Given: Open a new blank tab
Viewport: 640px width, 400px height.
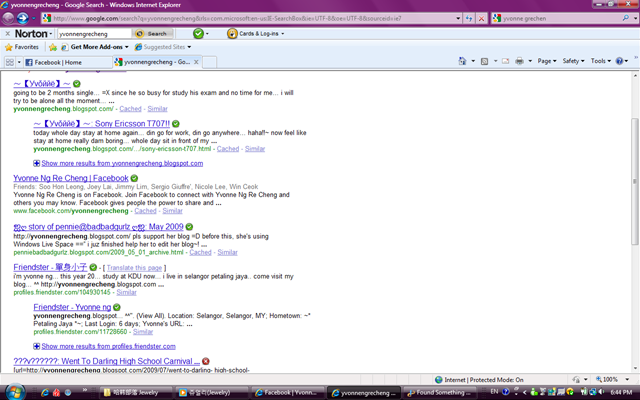Looking at the screenshot, I should coord(209,62).
